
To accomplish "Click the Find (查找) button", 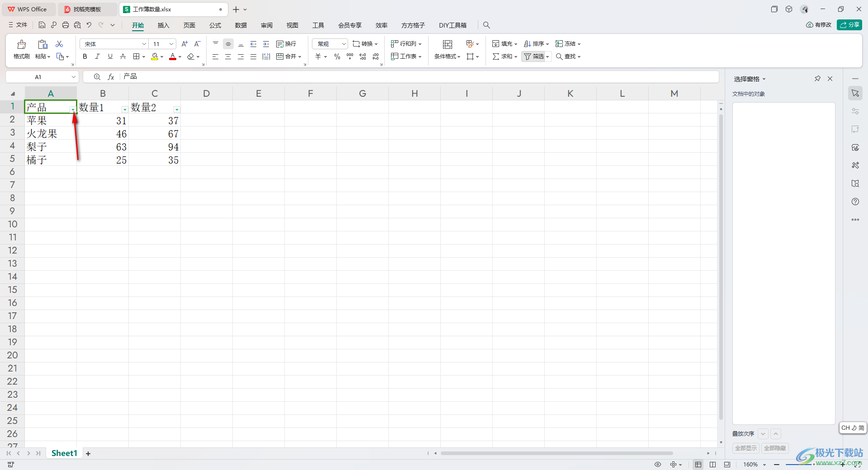I will [x=568, y=56].
